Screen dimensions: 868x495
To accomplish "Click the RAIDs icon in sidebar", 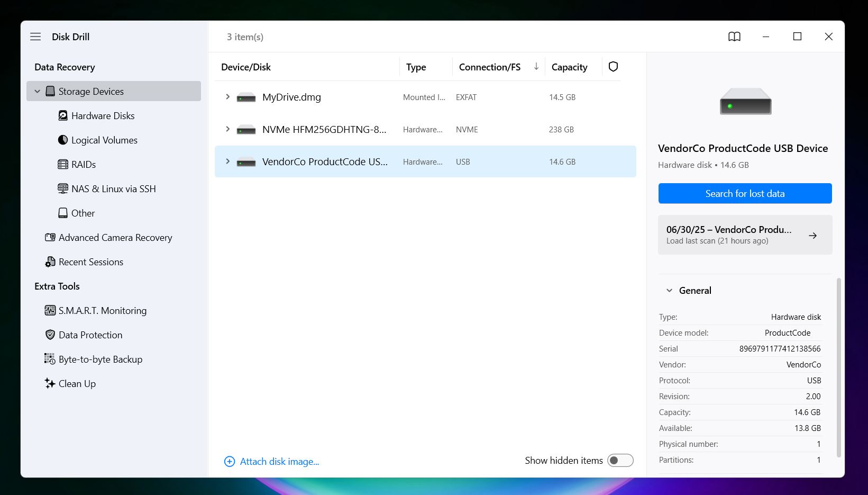I will pyautogui.click(x=63, y=164).
